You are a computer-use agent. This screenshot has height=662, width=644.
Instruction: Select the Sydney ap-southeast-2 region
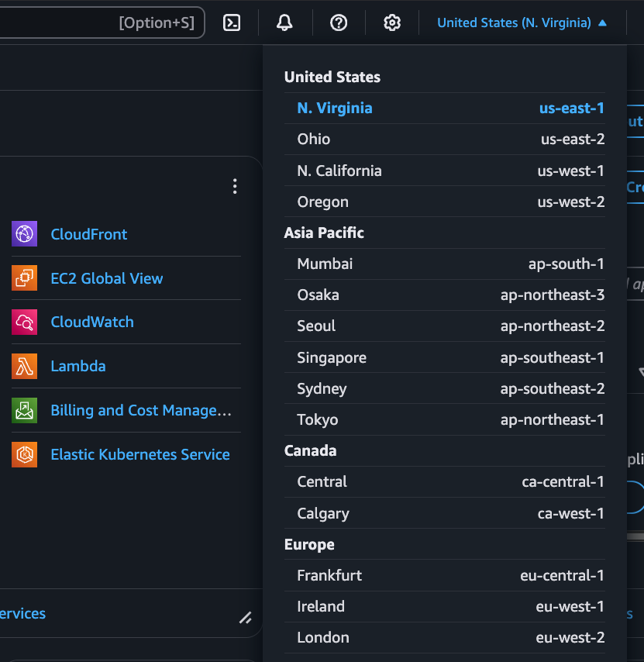[445, 388]
